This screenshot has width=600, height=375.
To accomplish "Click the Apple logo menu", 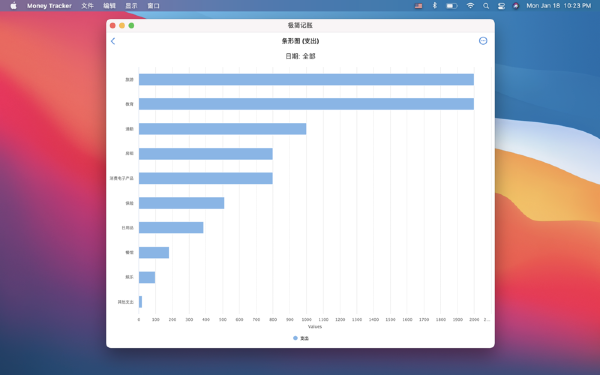I will tap(13, 5).
